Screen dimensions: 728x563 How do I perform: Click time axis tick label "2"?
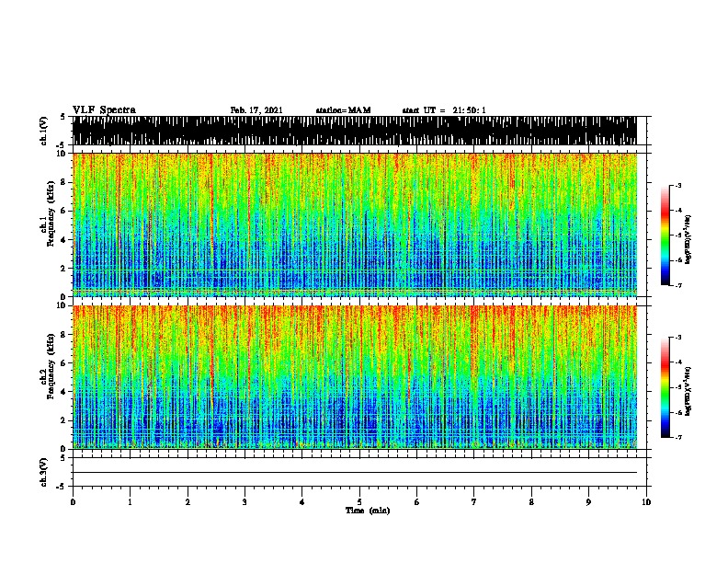pos(188,502)
